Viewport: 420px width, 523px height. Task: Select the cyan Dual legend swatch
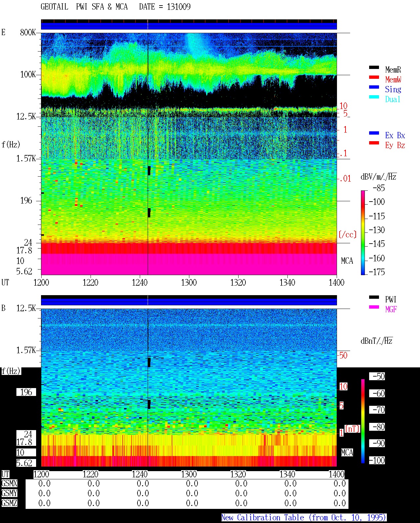click(374, 97)
